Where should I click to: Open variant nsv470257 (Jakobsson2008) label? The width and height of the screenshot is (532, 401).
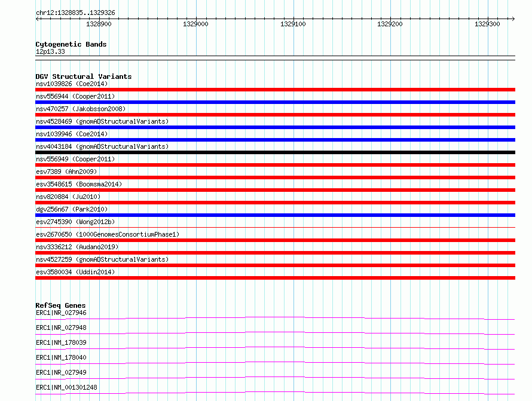pyautogui.click(x=81, y=109)
